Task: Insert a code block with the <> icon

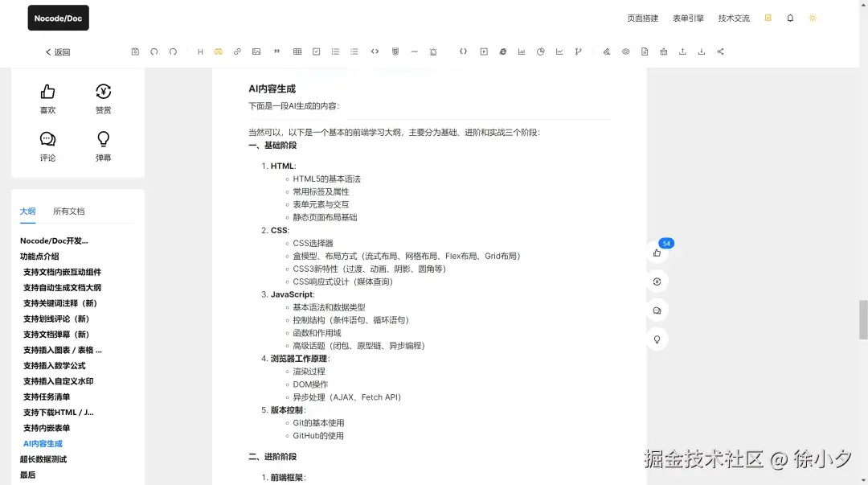Action: coord(375,51)
